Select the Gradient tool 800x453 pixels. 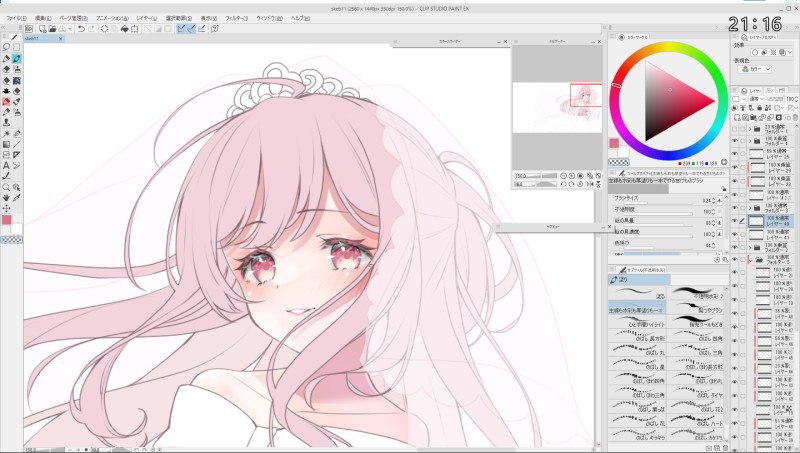click(6, 144)
